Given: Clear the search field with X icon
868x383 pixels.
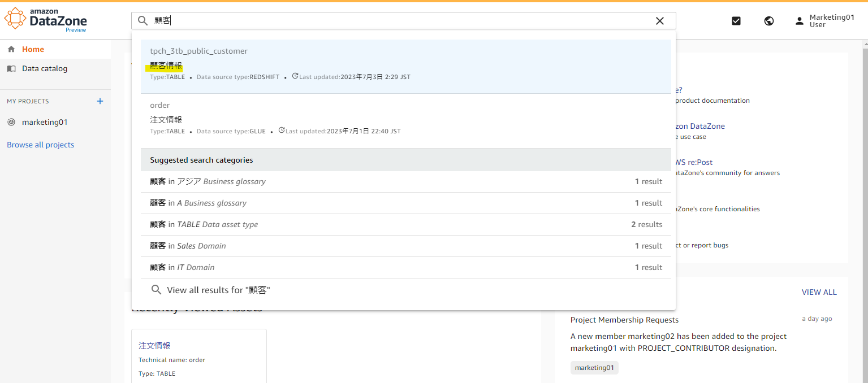Looking at the screenshot, I should point(659,21).
